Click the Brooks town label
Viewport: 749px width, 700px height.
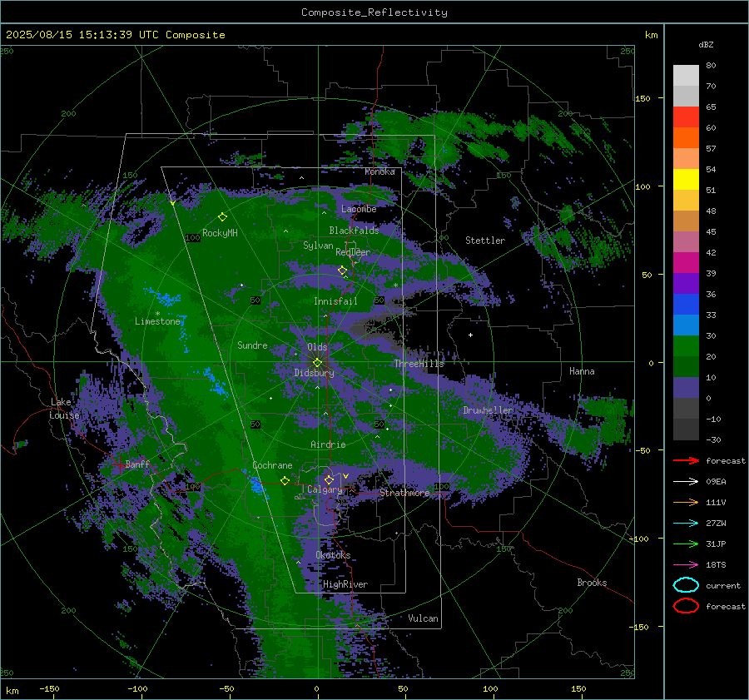tap(592, 583)
